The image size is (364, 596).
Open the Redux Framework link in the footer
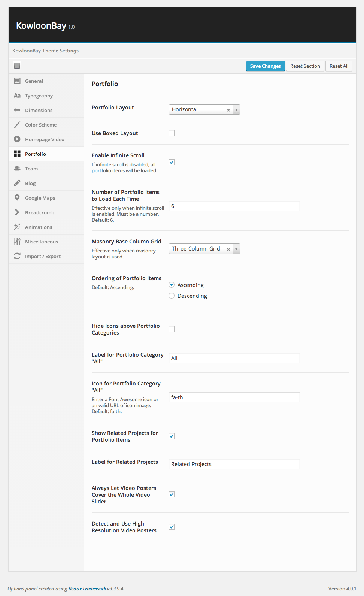pos(87,589)
